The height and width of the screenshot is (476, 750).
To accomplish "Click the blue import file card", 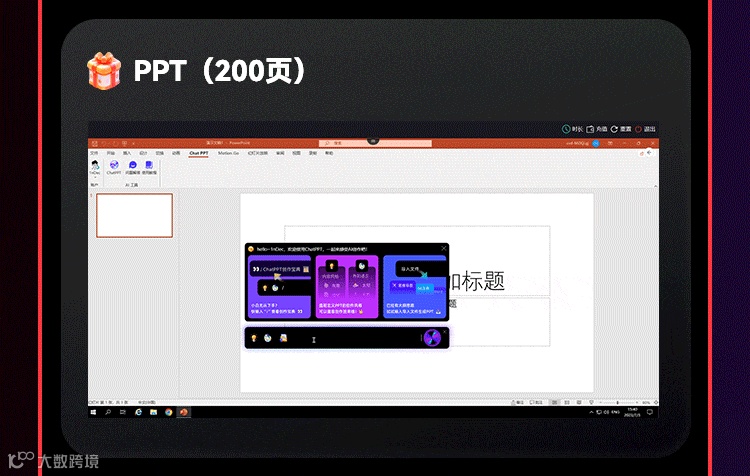I will click(x=415, y=287).
